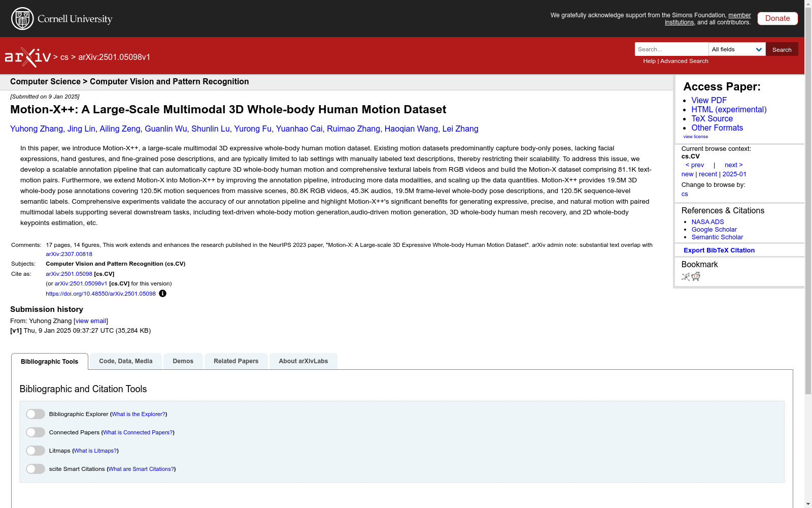
Task: Toggle the Bibliographic Explorer switch
Action: (36, 414)
